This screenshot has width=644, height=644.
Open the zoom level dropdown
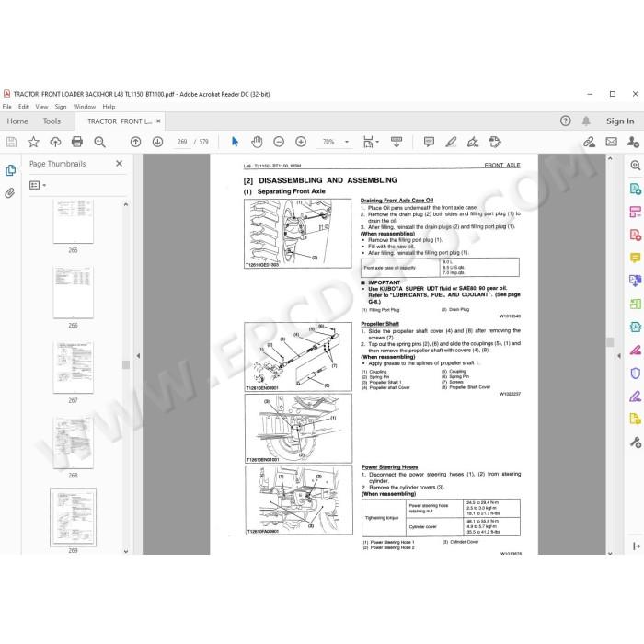click(x=347, y=142)
